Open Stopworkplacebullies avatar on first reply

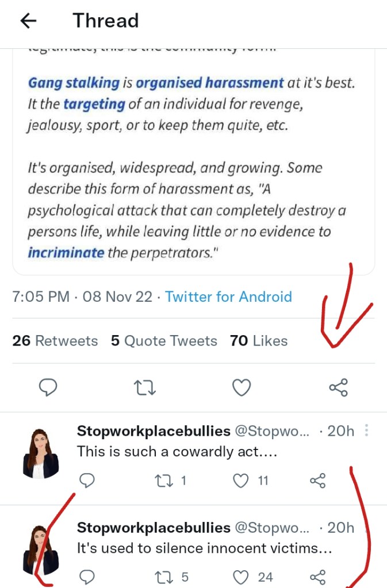coord(41,454)
